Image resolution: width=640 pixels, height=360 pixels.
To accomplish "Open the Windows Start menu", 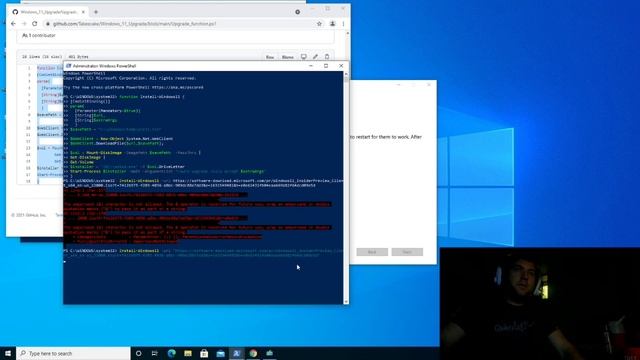I will 8,353.
